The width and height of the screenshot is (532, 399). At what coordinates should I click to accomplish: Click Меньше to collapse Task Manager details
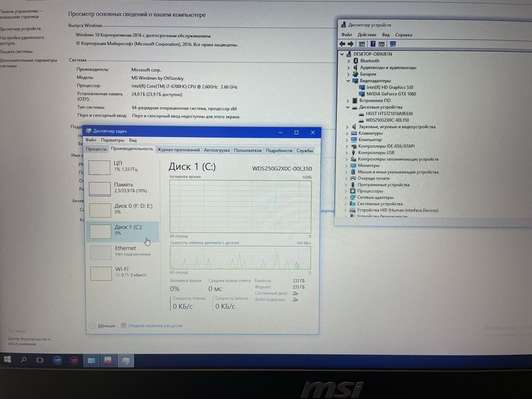point(103,325)
